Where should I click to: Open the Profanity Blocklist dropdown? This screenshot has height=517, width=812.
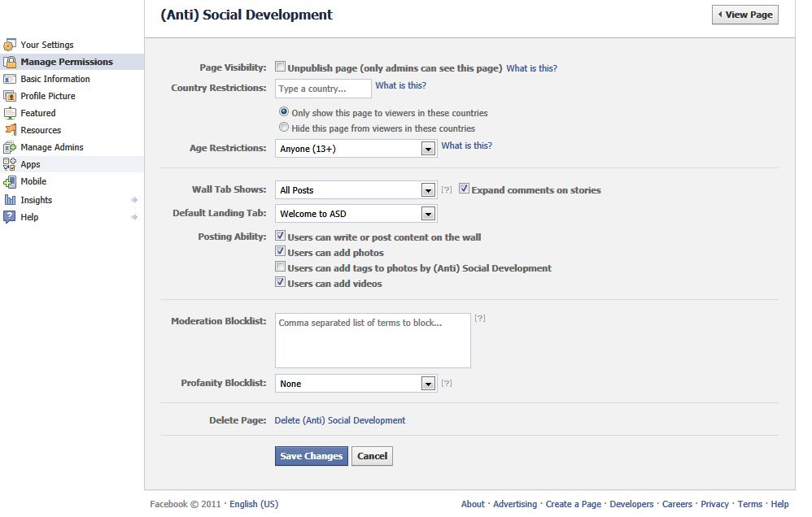click(356, 384)
